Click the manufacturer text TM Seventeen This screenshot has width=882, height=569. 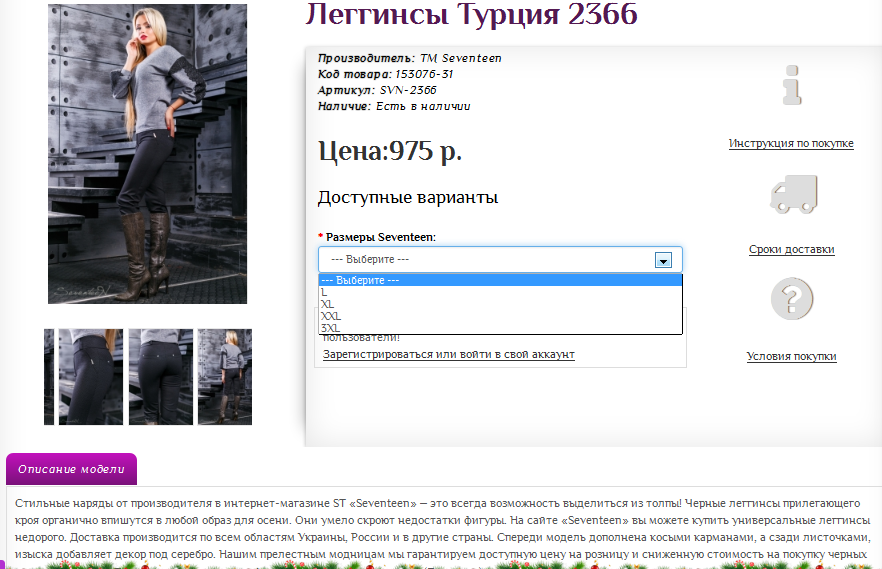461,58
